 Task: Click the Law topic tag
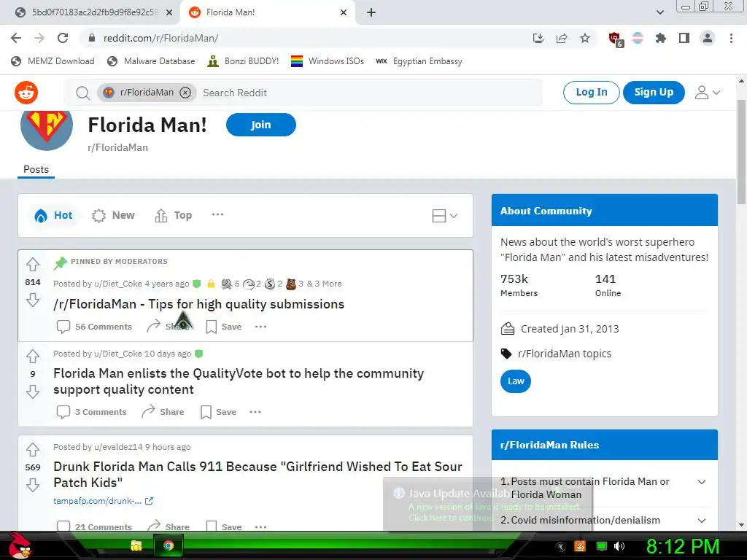(x=516, y=381)
